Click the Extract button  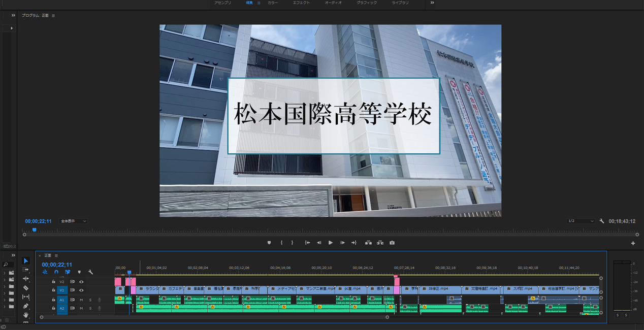click(x=380, y=243)
